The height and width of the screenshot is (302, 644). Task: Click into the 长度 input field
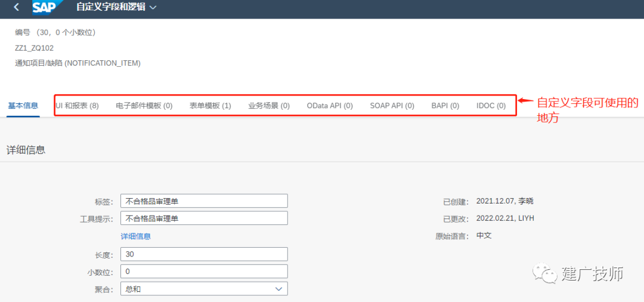coord(204,254)
